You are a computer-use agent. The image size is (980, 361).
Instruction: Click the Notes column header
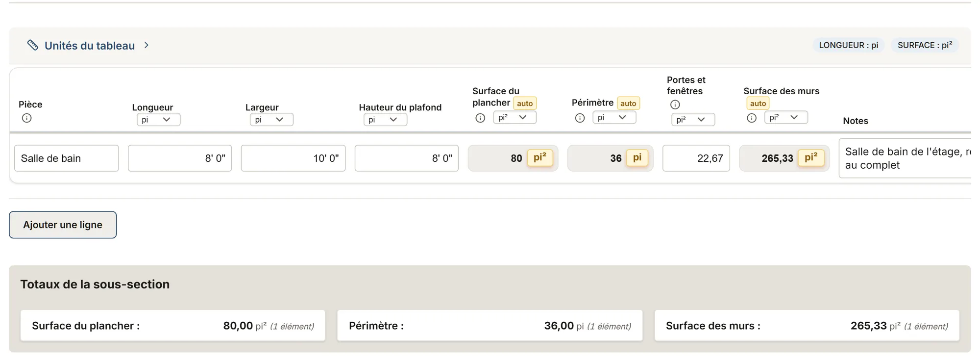pos(856,121)
